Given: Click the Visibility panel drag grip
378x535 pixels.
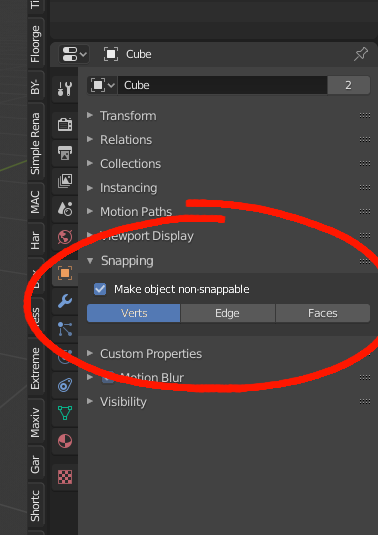Looking at the screenshot, I should [365, 402].
